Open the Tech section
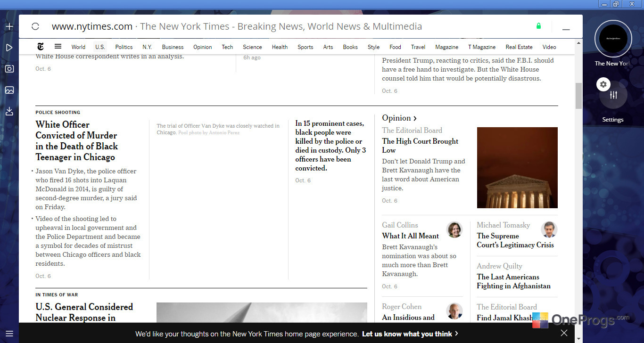 tap(227, 47)
